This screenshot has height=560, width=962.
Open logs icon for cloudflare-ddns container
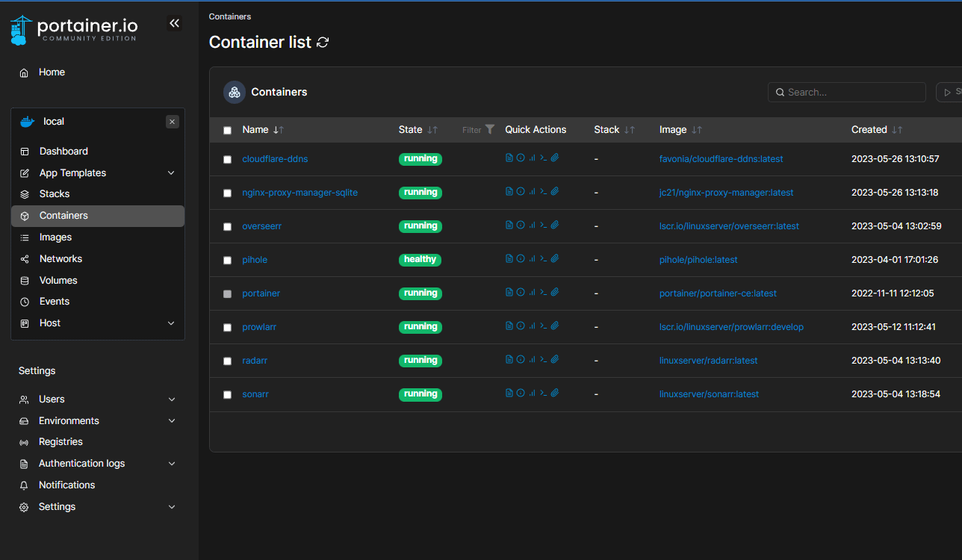509,158
